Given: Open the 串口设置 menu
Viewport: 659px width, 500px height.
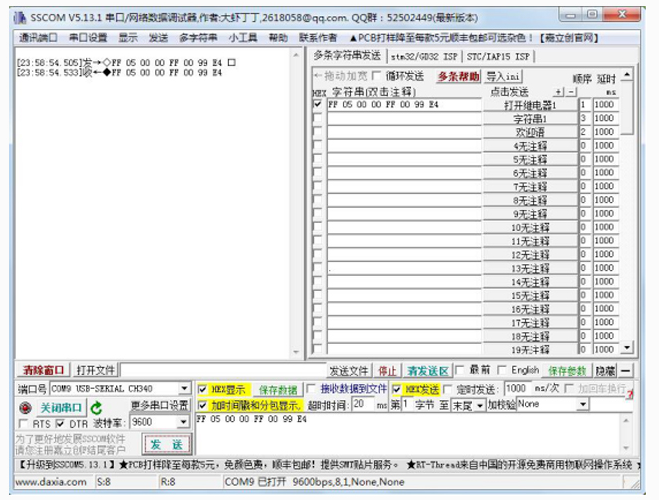Looking at the screenshot, I should (x=88, y=38).
